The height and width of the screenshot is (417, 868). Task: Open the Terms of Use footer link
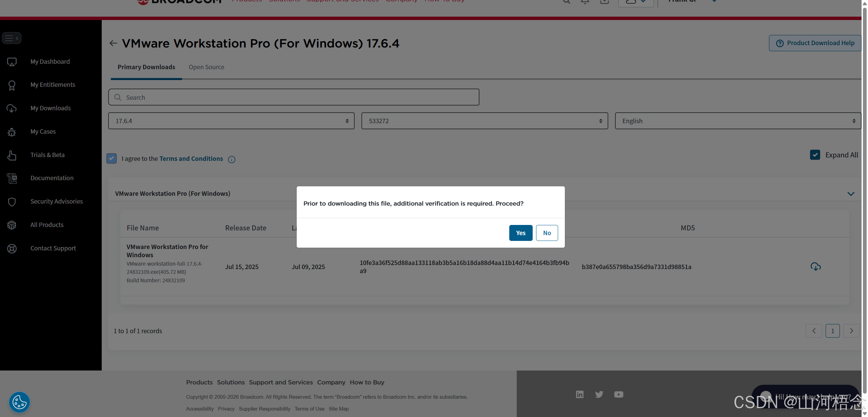(310, 409)
